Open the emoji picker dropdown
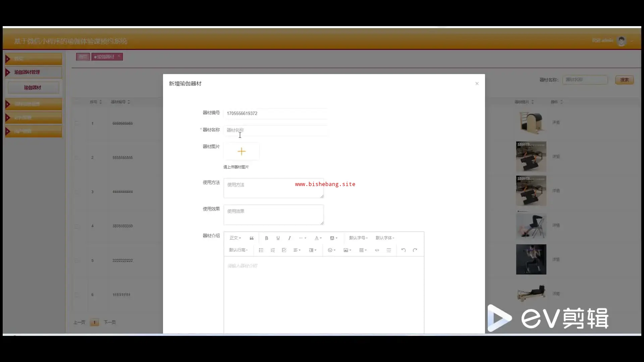The image size is (644, 362). tap(331, 250)
